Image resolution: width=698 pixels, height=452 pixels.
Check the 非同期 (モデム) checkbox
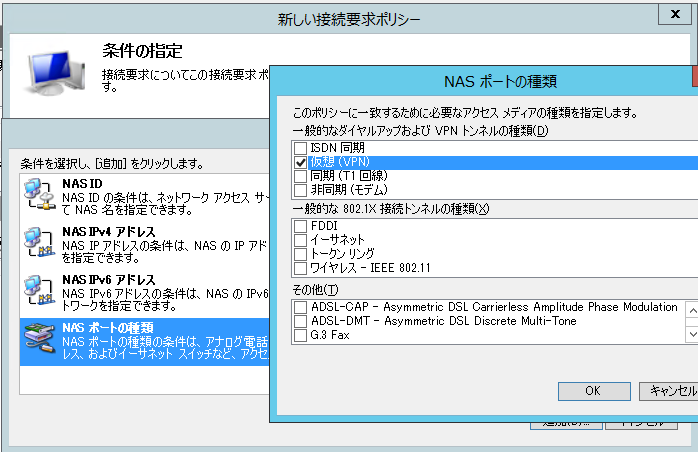300,190
